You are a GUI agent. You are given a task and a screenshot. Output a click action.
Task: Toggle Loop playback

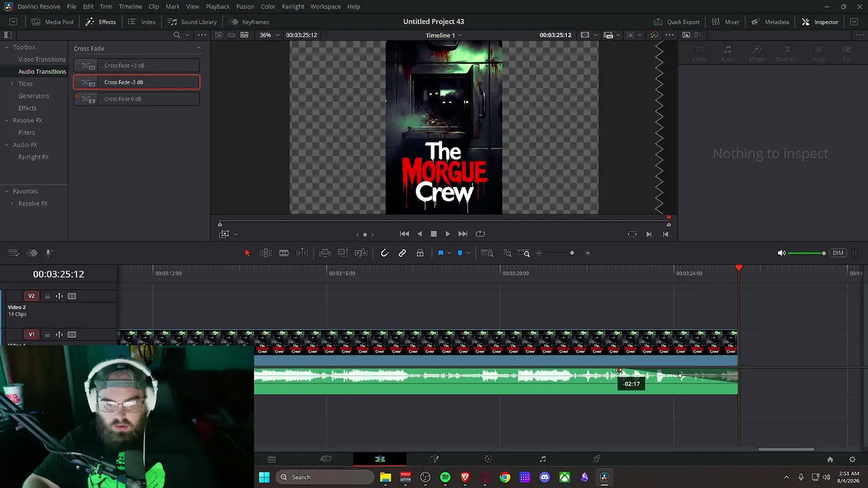click(480, 234)
